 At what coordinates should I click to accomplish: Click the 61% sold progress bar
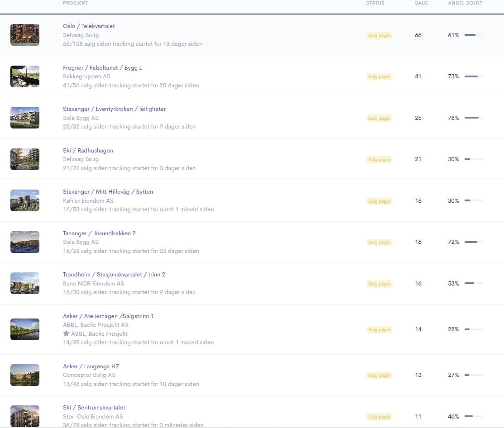pyautogui.click(x=474, y=35)
